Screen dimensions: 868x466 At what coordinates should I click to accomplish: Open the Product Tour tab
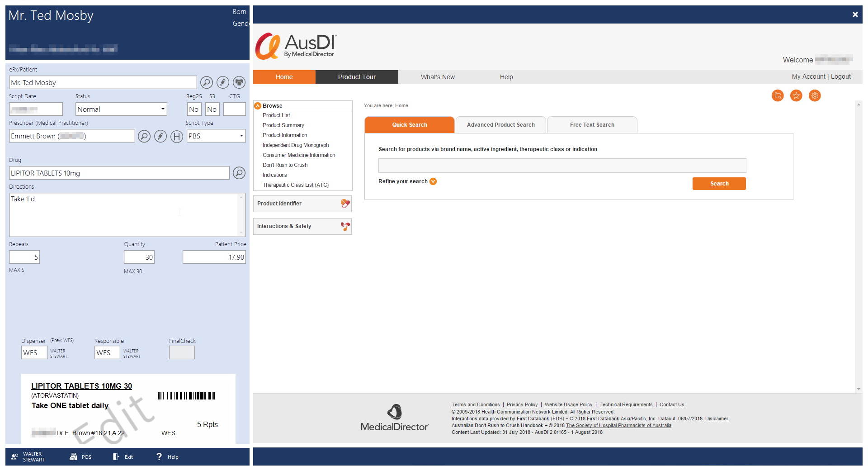357,77
